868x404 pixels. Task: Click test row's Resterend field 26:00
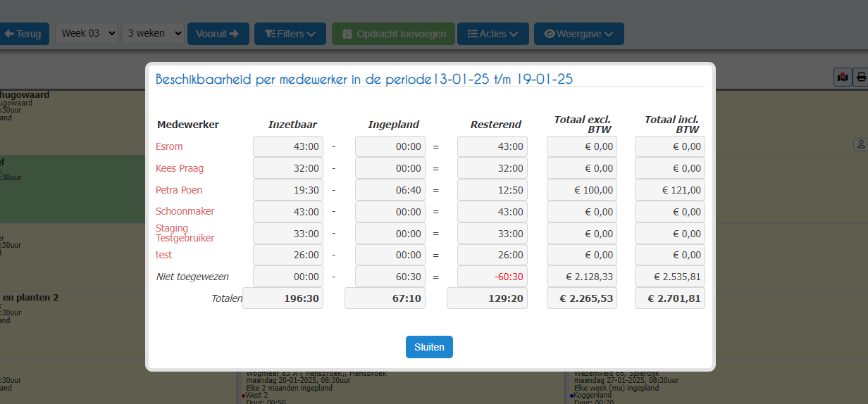[492, 255]
